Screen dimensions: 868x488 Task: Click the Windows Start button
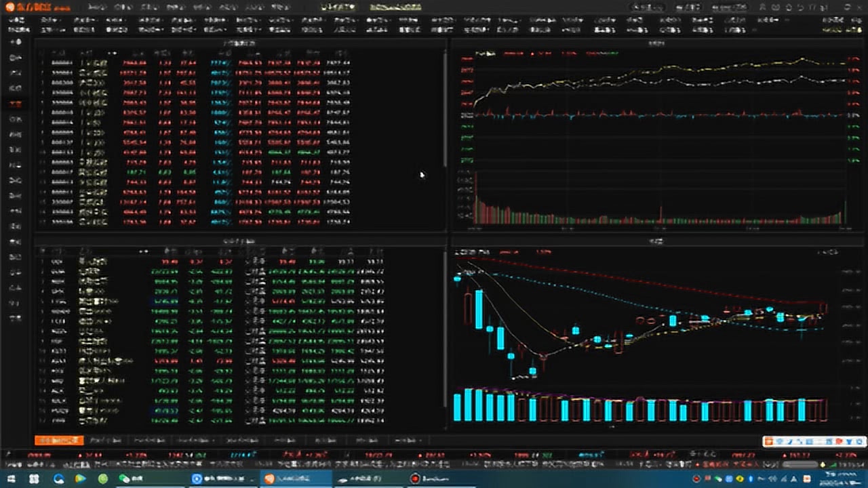click(11, 479)
